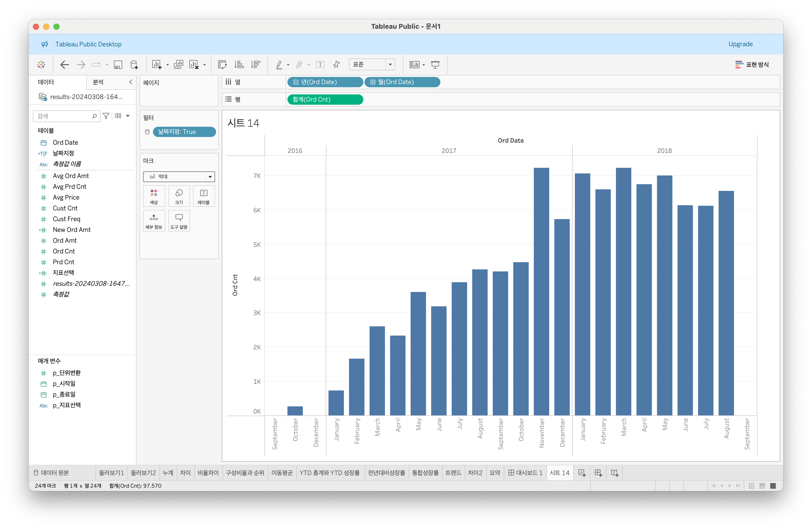Screen dimensions: 812x529
Task: Open the Color (색상) marks card
Action: coord(154,196)
